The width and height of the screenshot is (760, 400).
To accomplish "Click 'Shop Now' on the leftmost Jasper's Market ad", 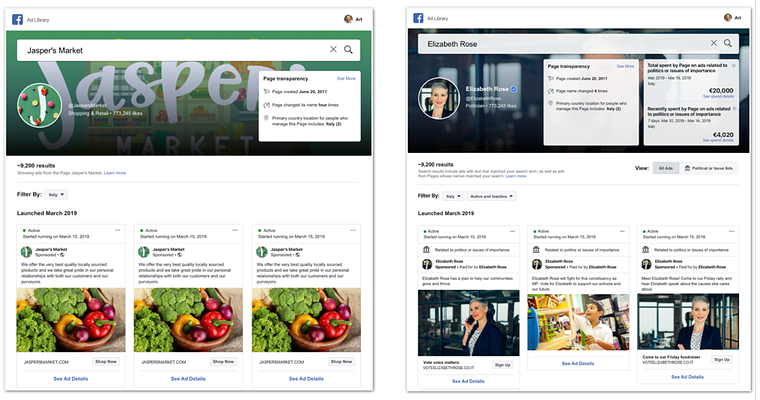I will 106,362.
